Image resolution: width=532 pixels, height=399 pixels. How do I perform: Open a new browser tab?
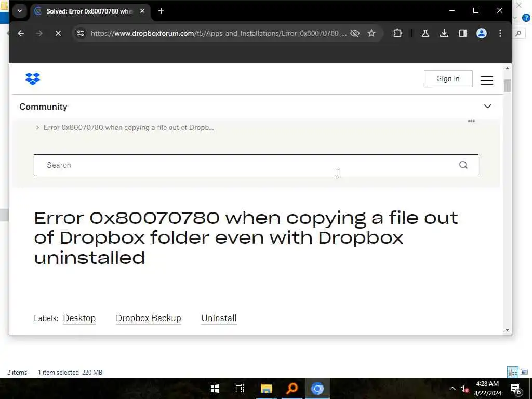[161, 11]
